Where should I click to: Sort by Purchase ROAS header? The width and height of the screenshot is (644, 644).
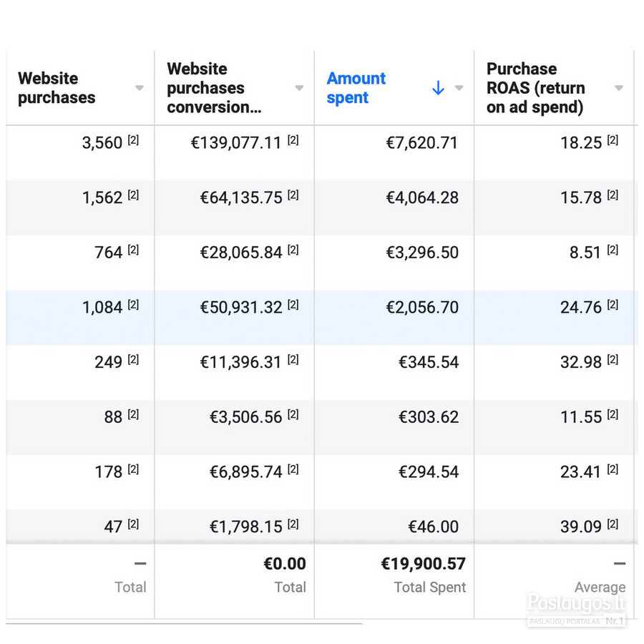535,88
